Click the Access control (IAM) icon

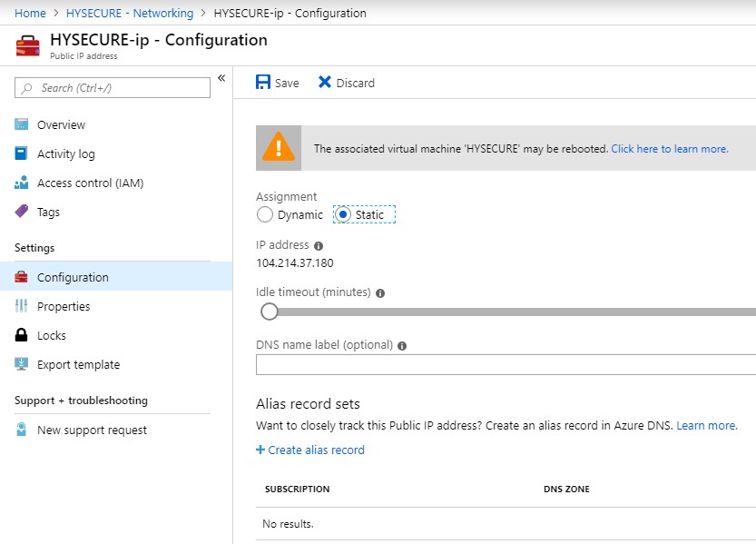22,183
